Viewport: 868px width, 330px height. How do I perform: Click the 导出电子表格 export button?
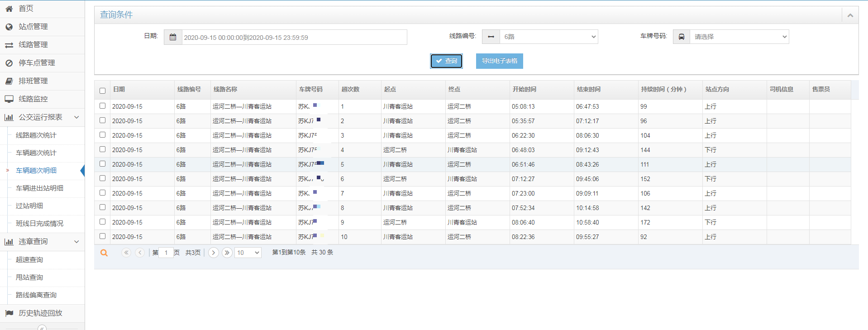click(x=499, y=61)
